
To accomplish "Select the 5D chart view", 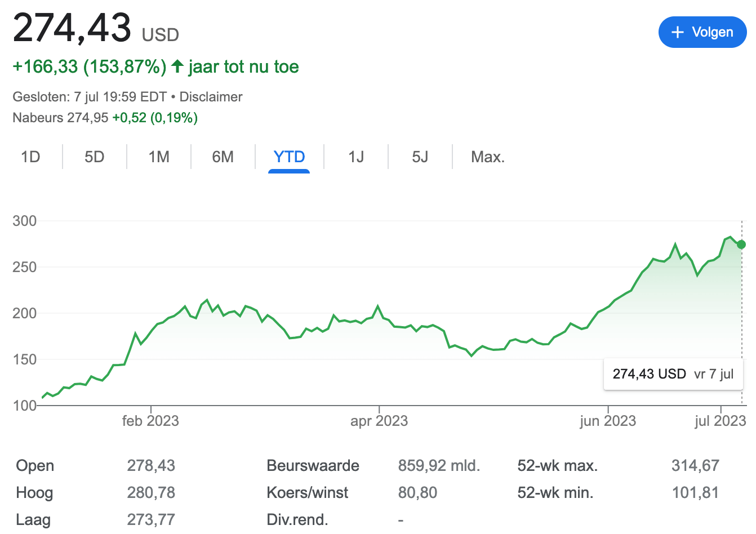I will tap(94, 157).
